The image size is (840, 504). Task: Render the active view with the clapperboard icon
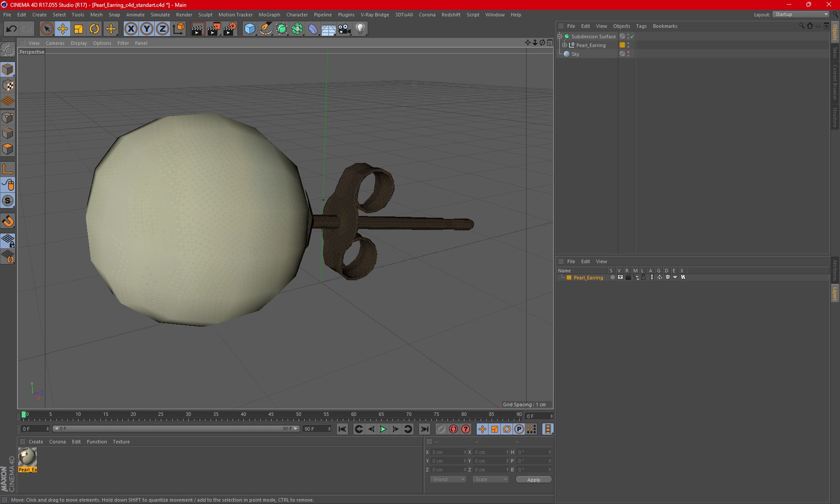197,29
